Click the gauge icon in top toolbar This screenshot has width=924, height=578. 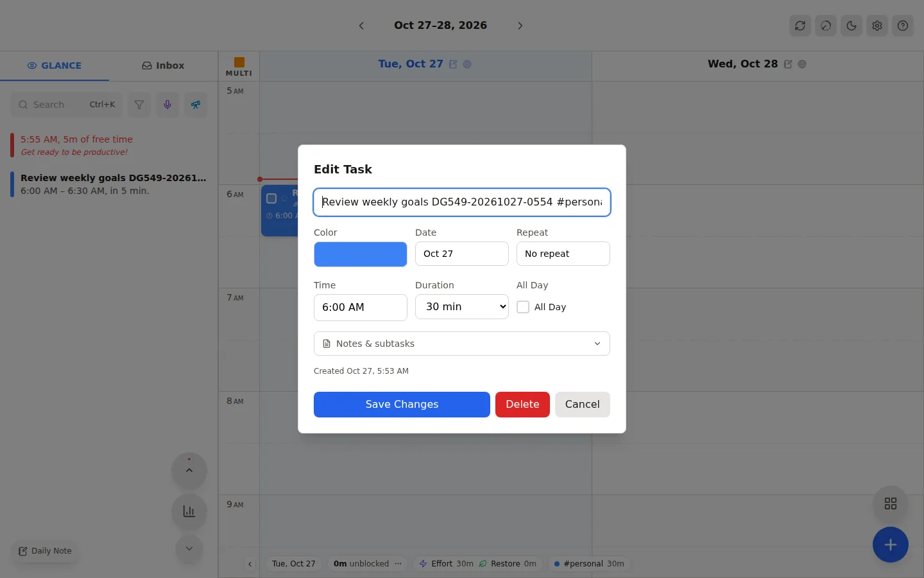[826, 26]
